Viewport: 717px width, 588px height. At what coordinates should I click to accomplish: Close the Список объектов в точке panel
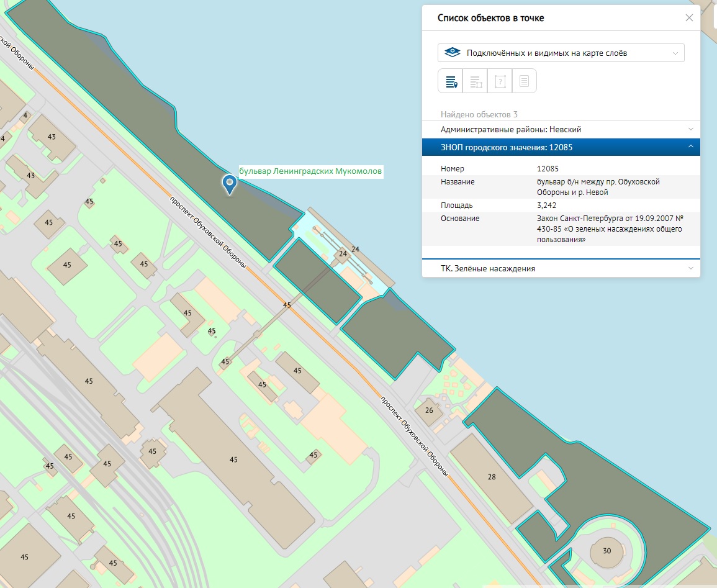(689, 18)
